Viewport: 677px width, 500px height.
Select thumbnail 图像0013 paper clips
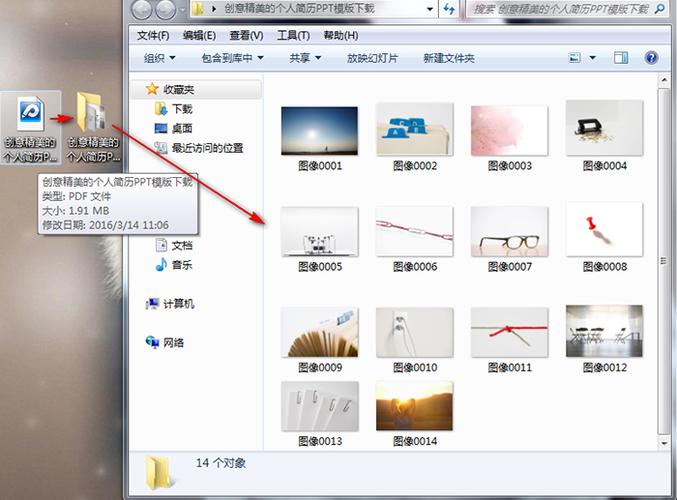tap(320, 406)
